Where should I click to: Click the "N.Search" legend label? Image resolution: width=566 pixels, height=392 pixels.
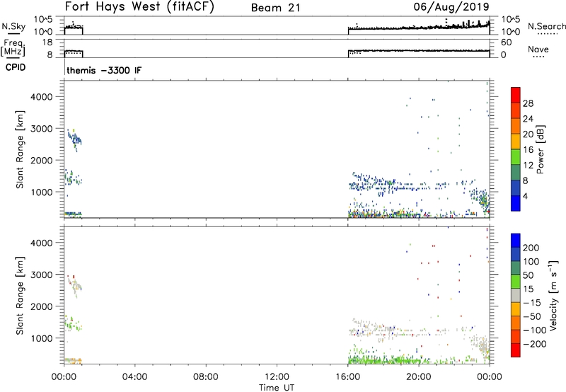(546, 26)
